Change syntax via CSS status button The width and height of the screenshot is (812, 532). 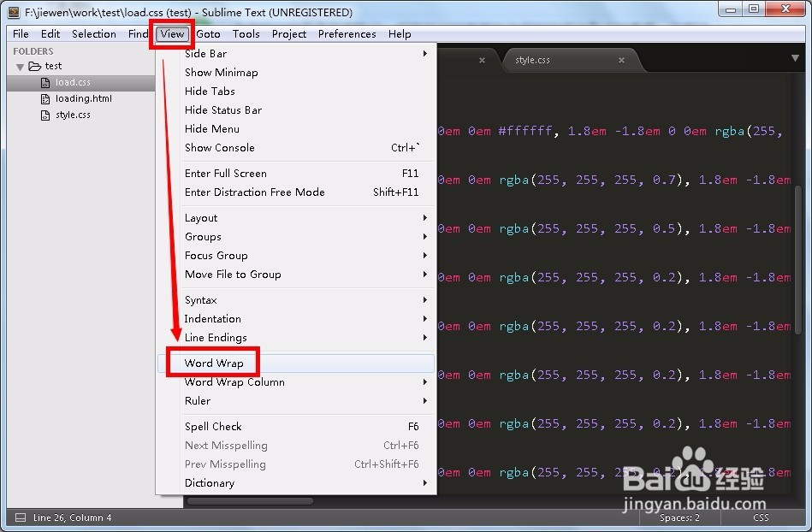pyautogui.click(x=761, y=517)
